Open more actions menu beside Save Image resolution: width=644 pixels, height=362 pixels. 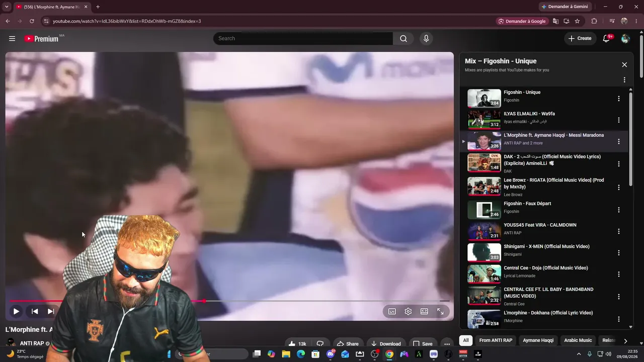coord(447,344)
